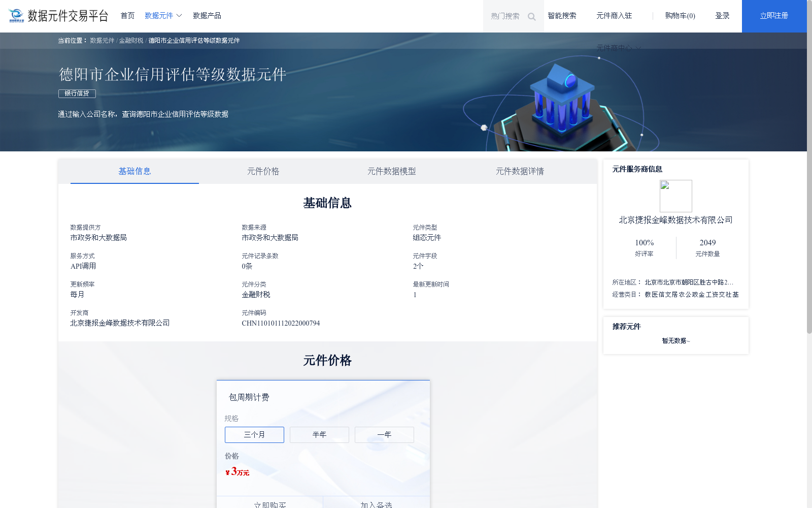The height and width of the screenshot is (508, 812).
Task: Open the 数据产品 menu item
Action: [206, 15]
